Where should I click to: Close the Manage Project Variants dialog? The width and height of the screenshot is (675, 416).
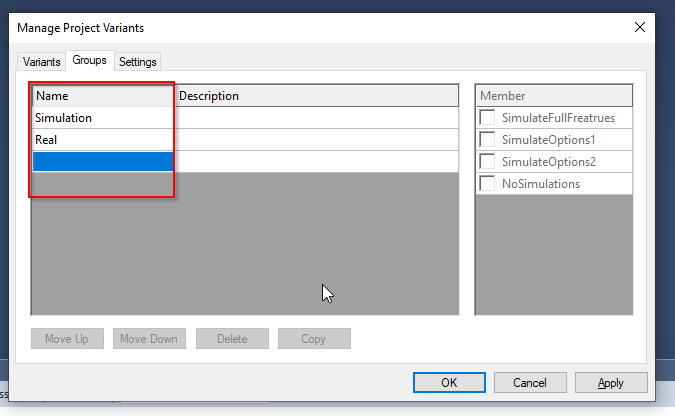[x=640, y=27]
